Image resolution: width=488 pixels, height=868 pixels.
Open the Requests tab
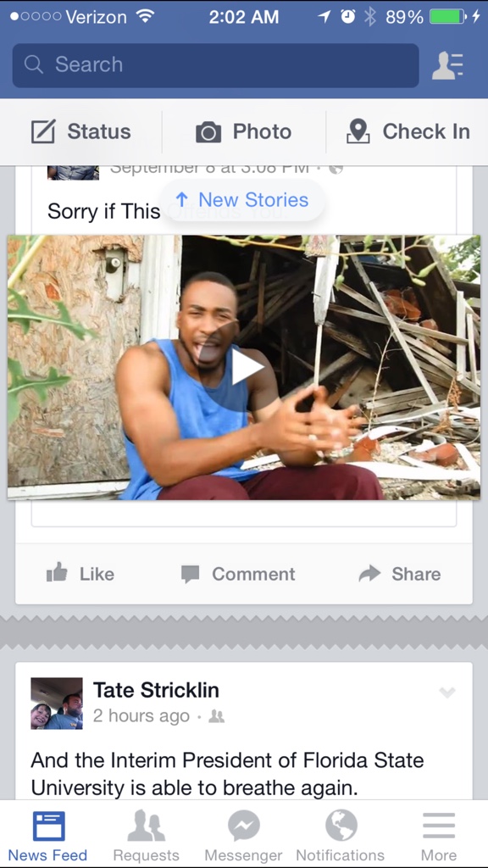point(146,836)
